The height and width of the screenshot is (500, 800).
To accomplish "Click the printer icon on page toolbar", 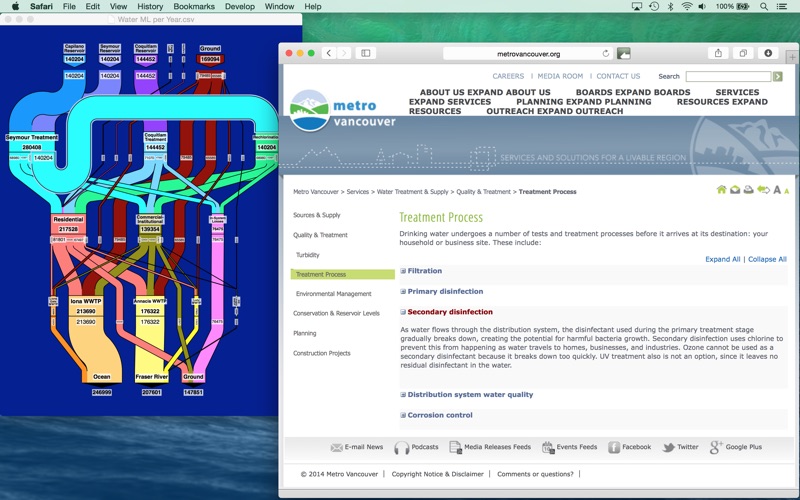I will pos(748,190).
